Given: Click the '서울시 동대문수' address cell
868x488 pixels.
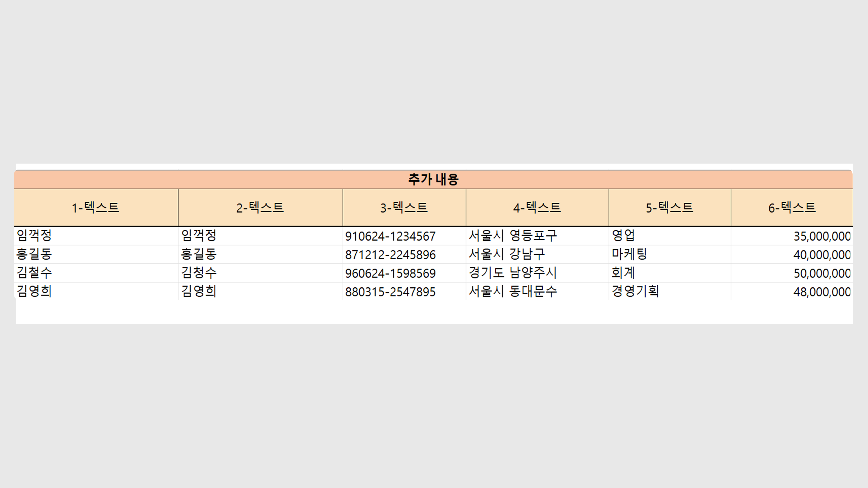Looking at the screenshot, I should (x=513, y=291).
